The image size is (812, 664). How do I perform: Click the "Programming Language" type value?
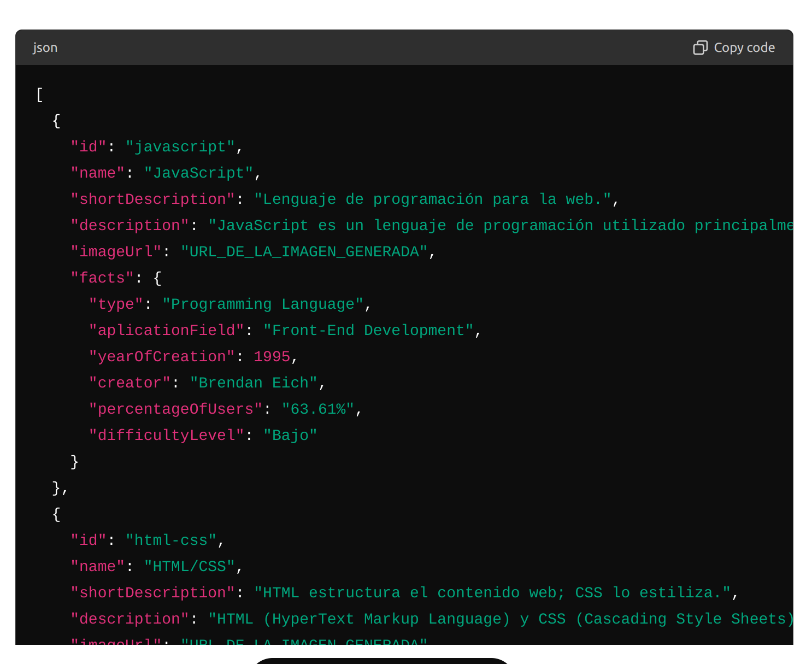coord(263,304)
